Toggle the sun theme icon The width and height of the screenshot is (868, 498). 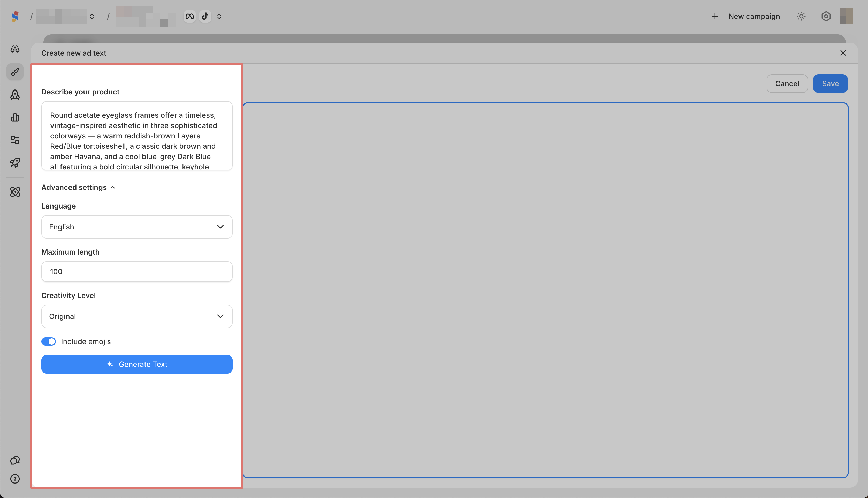tap(801, 16)
